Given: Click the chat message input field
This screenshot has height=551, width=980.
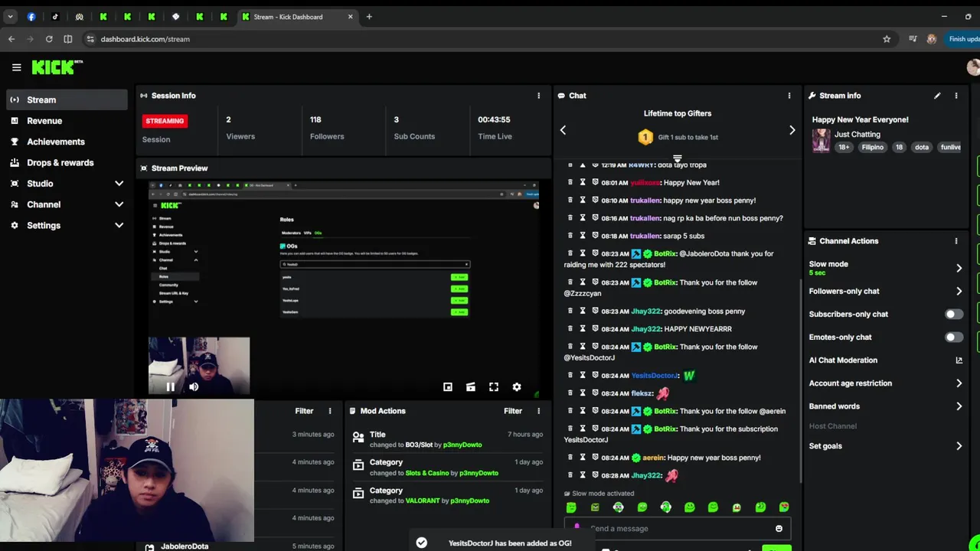Looking at the screenshot, I should 678,528.
